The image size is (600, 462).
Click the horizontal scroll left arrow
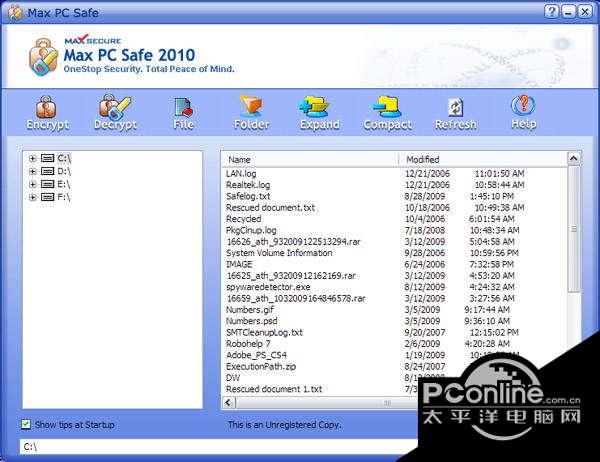tap(229, 402)
